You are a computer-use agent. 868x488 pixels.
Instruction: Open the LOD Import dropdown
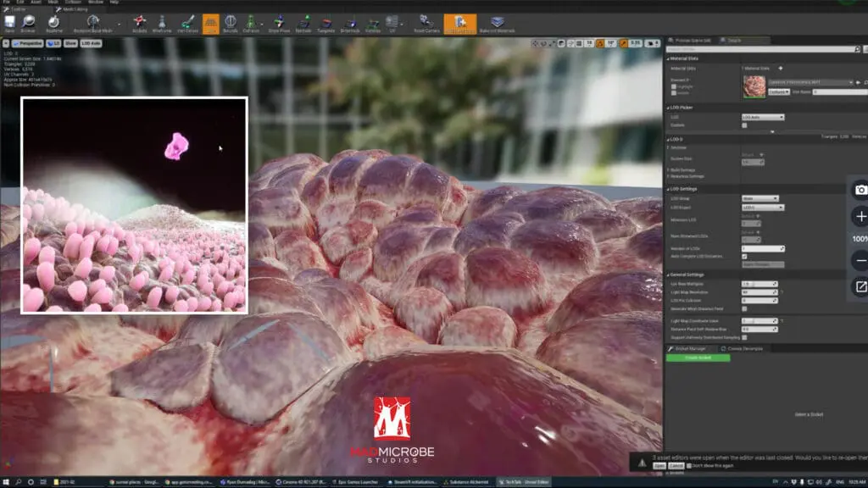(x=763, y=208)
